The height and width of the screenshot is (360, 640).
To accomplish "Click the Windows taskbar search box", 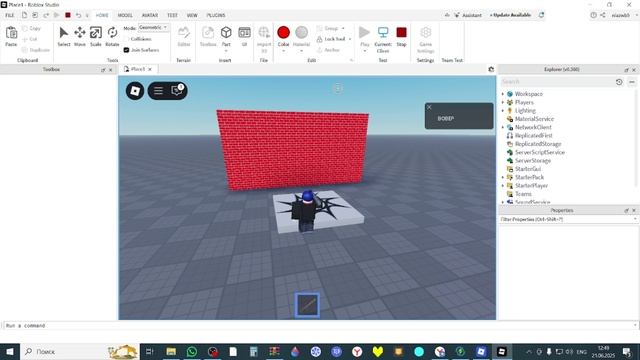I will coord(80,351).
